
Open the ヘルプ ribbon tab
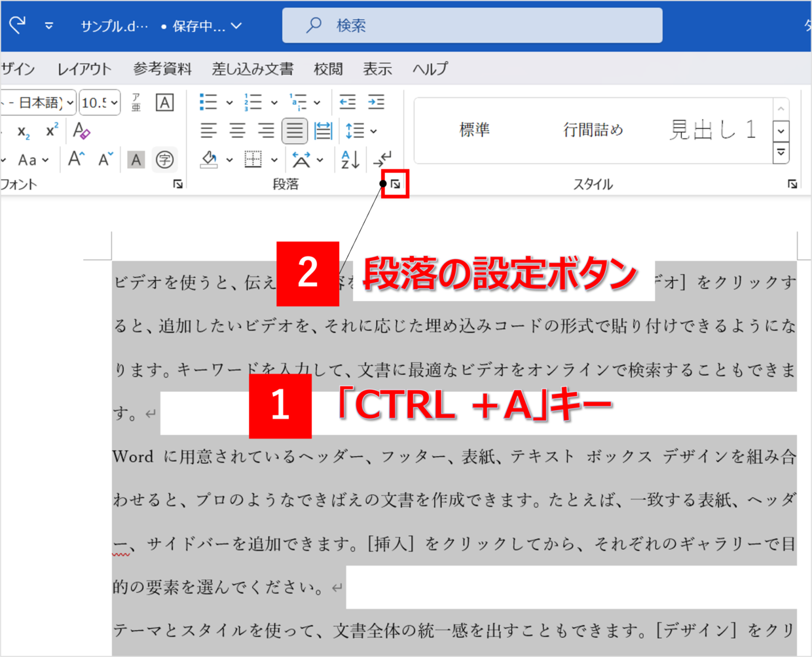pos(430,69)
